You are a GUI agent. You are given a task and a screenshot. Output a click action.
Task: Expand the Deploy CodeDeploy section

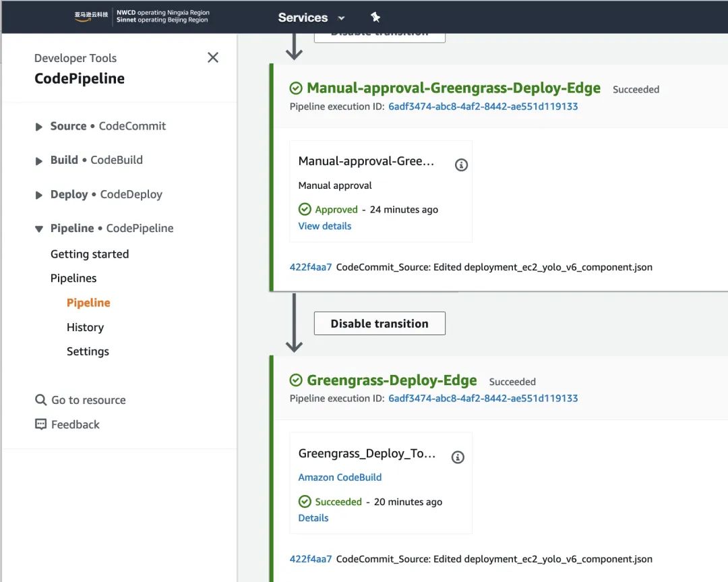[x=39, y=195]
